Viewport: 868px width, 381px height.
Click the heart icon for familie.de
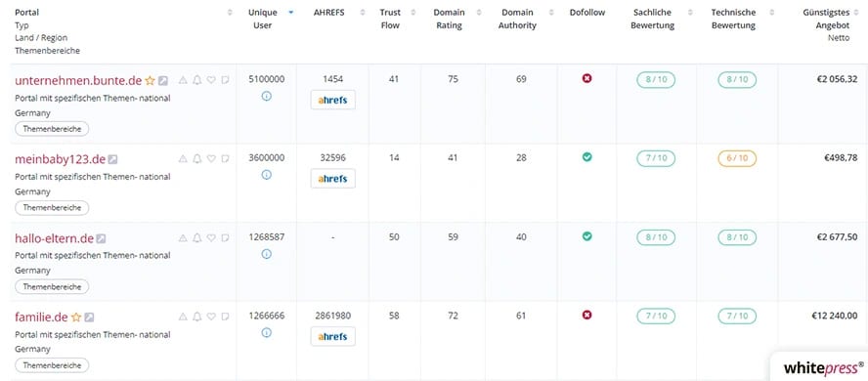coord(211,317)
